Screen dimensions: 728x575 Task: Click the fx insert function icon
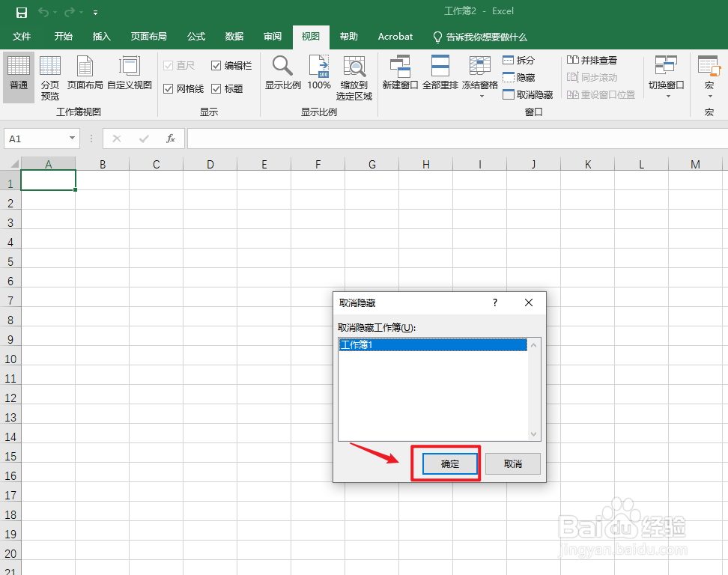click(171, 139)
